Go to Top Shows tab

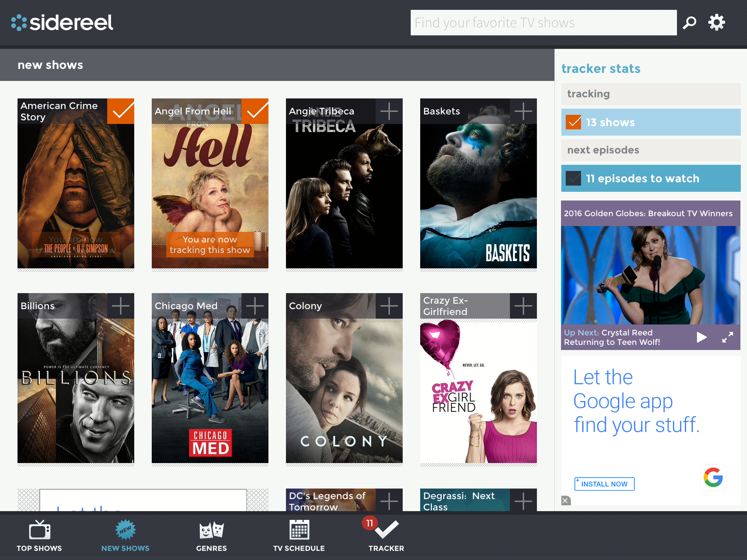coord(39,536)
